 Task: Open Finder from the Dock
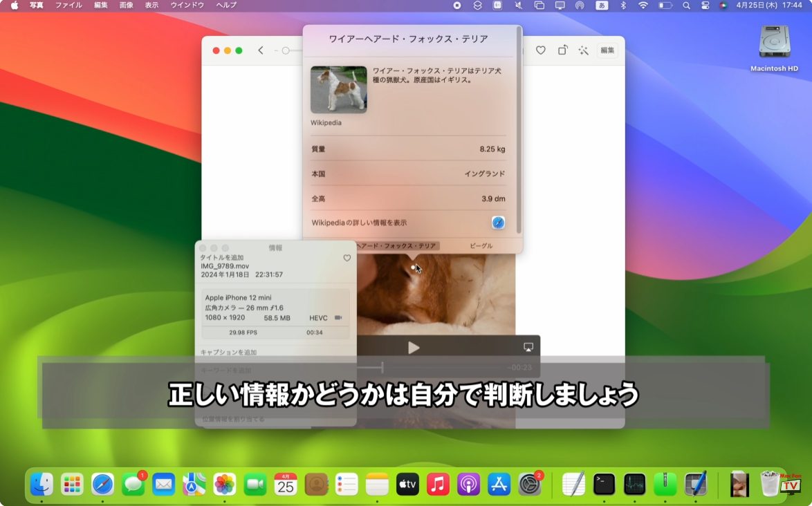click(41, 485)
